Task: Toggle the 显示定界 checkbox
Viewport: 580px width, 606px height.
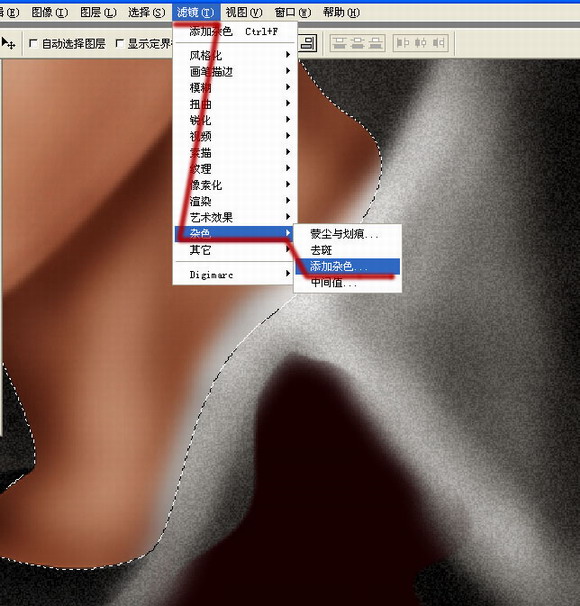Action: point(120,43)
